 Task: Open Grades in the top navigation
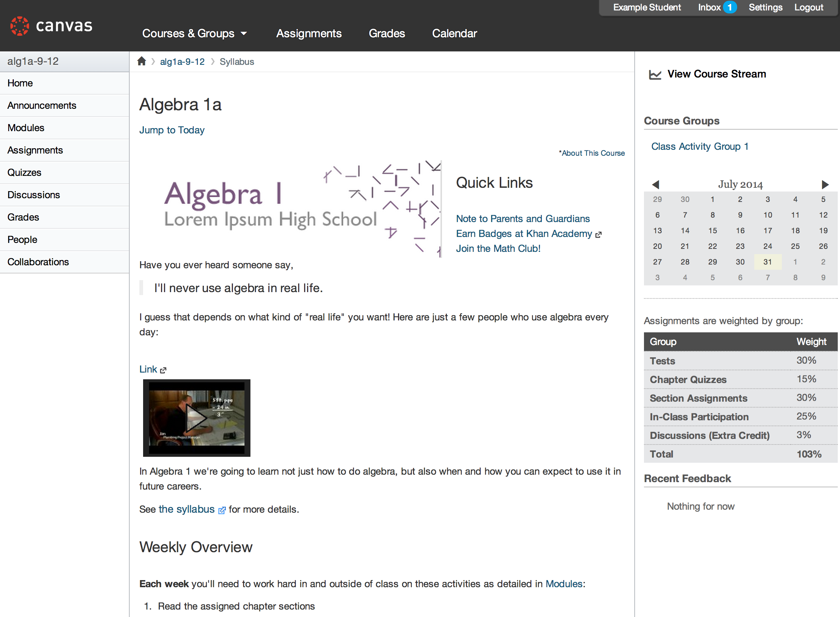coord(386,34)
